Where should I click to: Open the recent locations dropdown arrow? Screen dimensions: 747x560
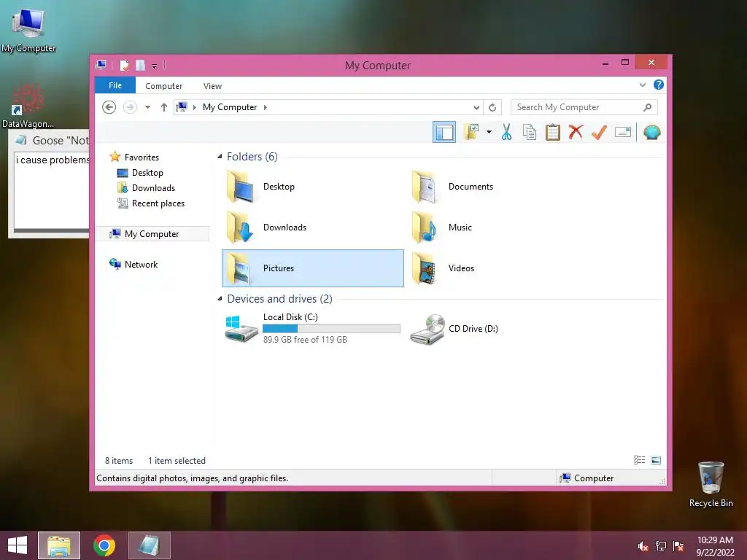coord(147,107)
